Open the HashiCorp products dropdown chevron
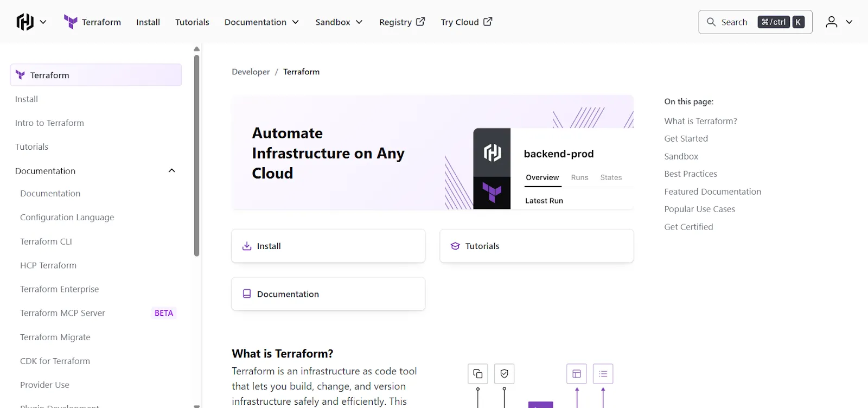 pos(43,22)
